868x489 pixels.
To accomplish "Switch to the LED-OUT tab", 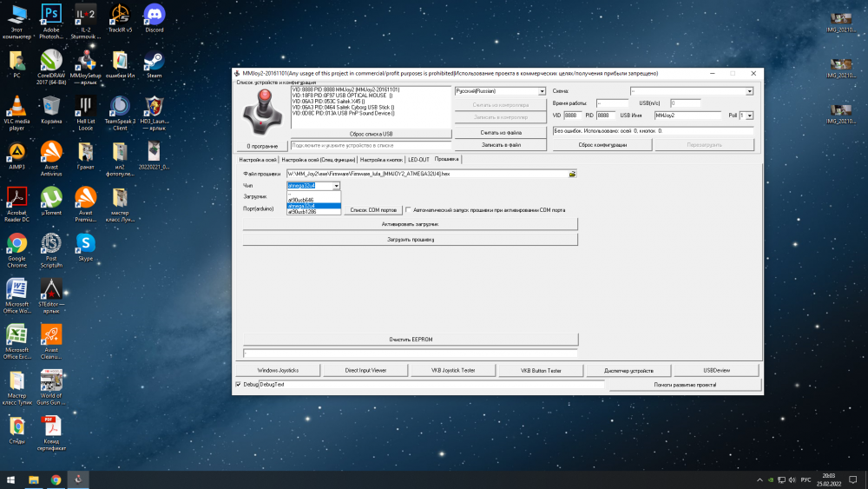I will point(418,160).
